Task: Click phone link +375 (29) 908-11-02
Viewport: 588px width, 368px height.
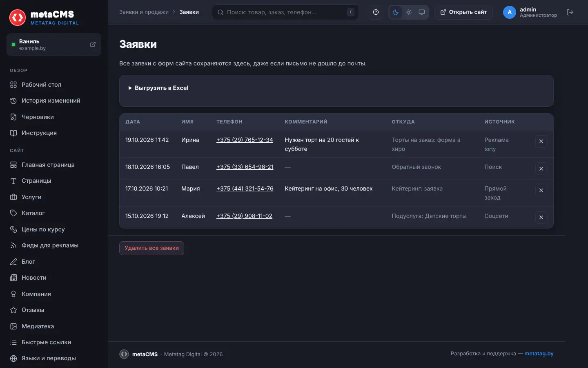Action: 244,216
